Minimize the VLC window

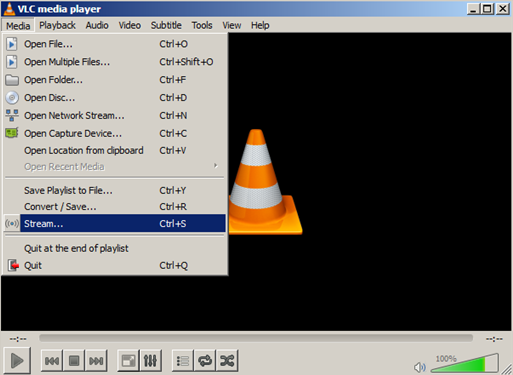tap(473, 9)
